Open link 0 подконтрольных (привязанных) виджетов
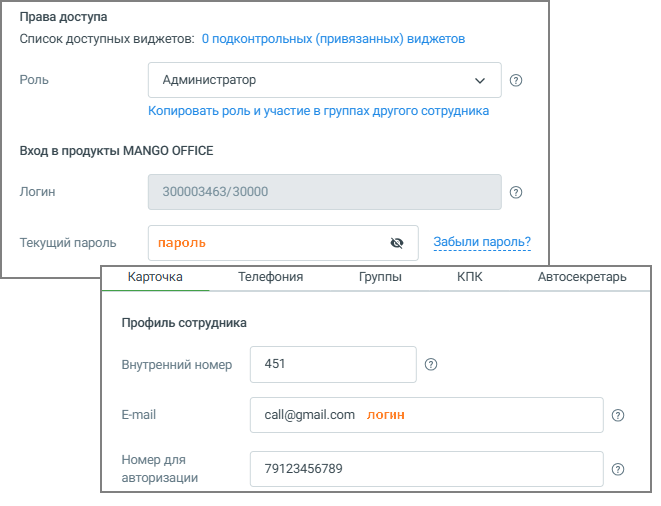661x506 pixels. click(333, 39)
